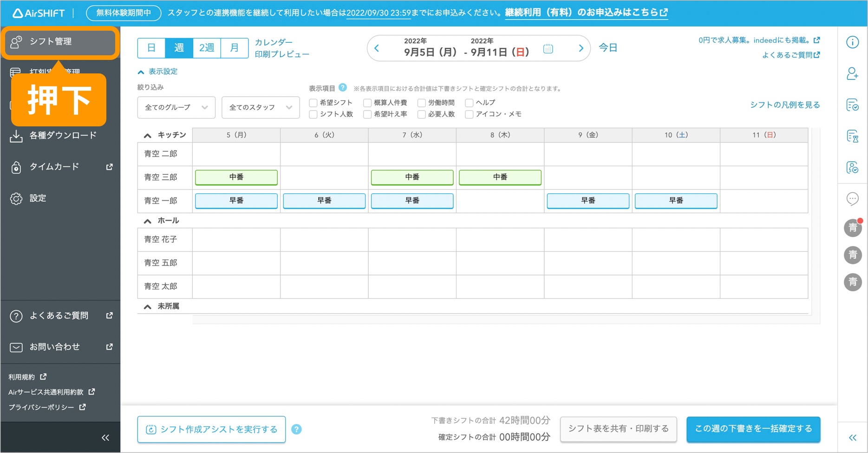This screenshot has height=453, width=868.
Task: Open the calendar date picker icon
Action: point(548,49)
